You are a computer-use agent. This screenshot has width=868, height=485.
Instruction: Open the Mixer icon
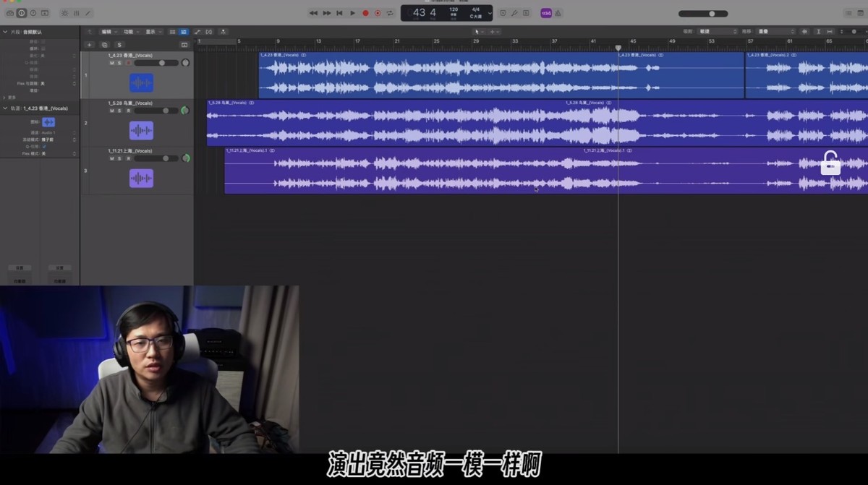click(76, 13)
